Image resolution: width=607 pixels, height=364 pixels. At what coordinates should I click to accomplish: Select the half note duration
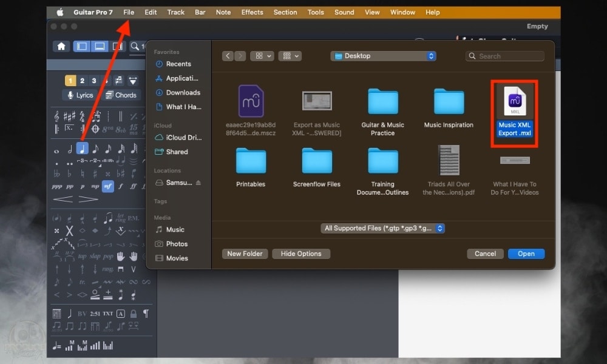click(x=70, y=149)
